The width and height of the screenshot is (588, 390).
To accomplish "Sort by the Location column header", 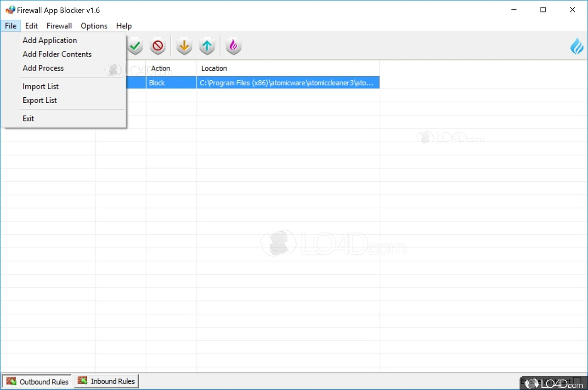I will click(214, 68).
